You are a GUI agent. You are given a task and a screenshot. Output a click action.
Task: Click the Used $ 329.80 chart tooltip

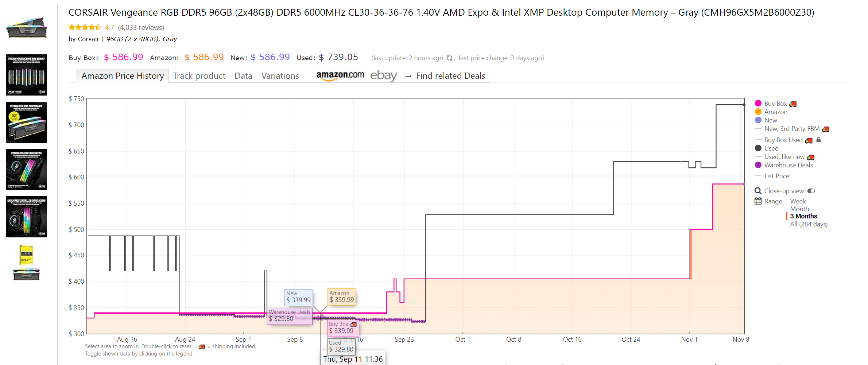tap(341, 346)
